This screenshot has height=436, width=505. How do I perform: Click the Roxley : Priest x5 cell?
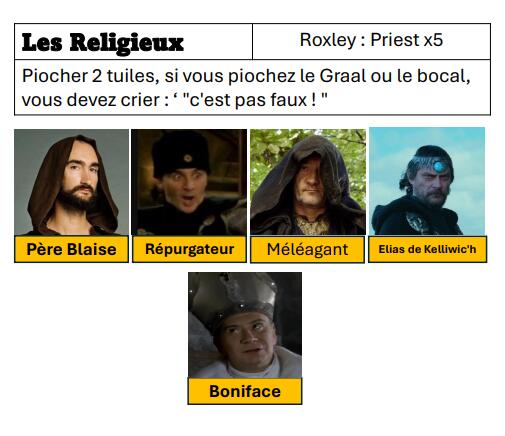371,42
